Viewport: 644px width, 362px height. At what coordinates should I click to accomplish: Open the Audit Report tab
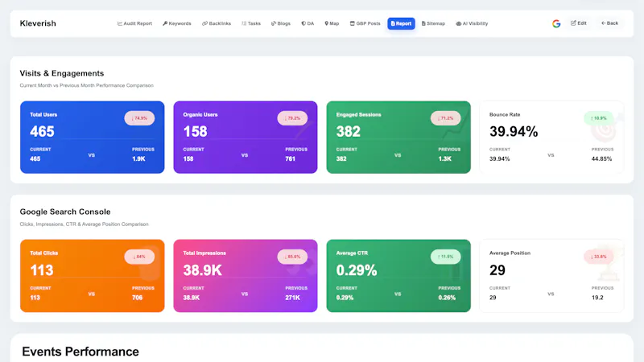[x=134, y=23]
